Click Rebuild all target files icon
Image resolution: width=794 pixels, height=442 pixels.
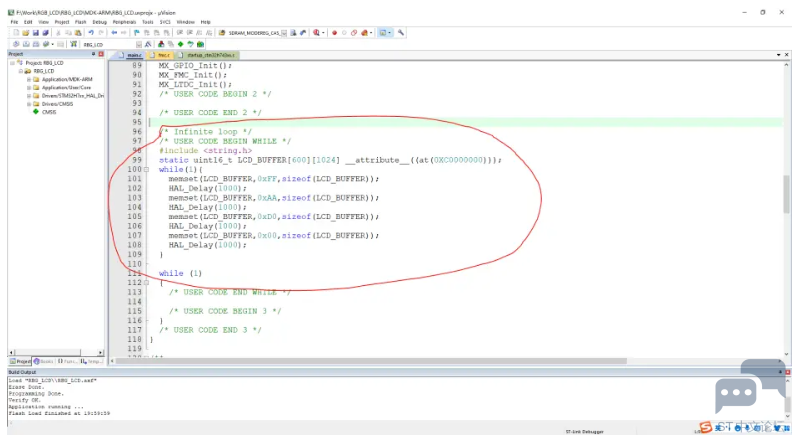tap(35, 45)
